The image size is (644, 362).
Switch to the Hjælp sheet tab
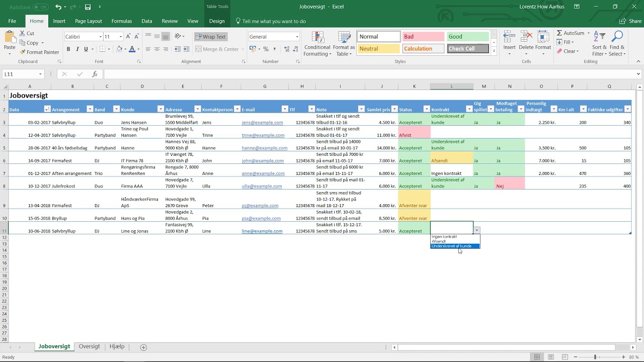tap(117, 347)
